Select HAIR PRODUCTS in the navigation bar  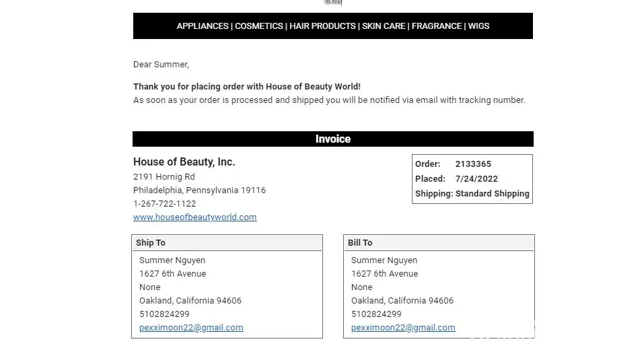[322, 26]
